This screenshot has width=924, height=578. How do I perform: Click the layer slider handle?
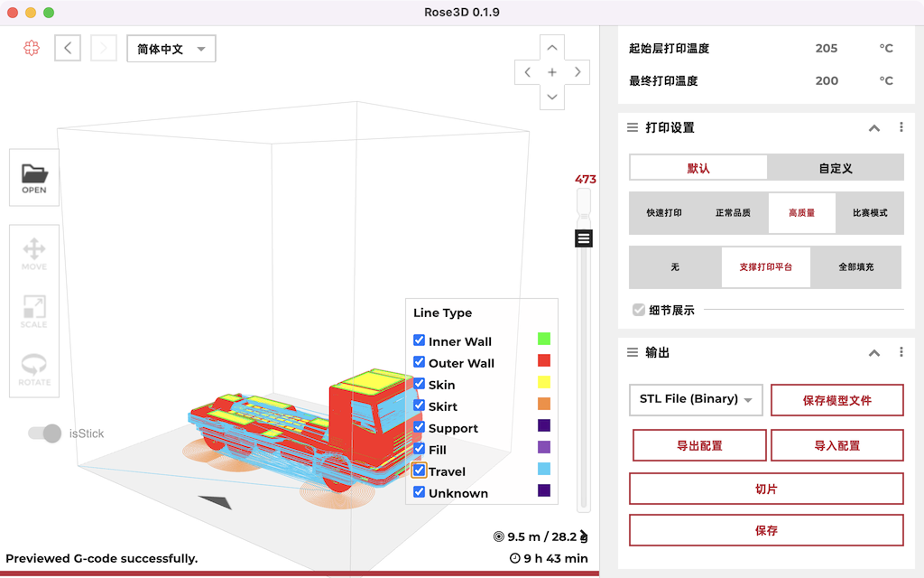584,238
